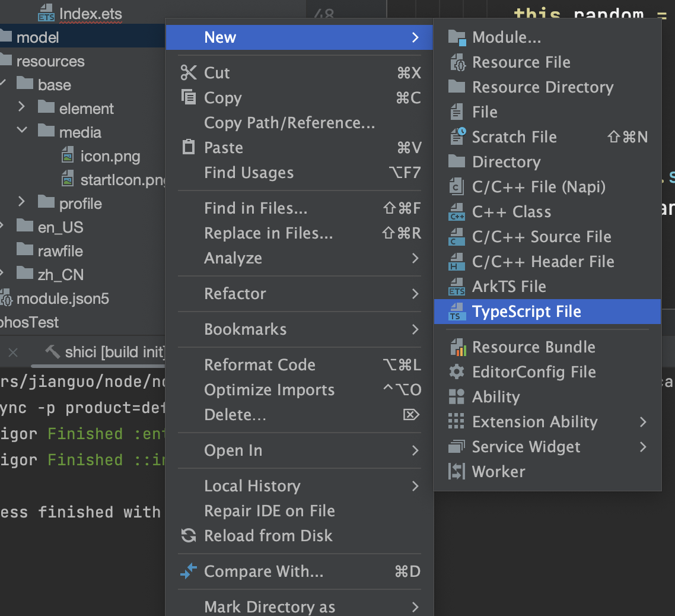This screenshot has height=616, width=675.
Task: Open the Local History submenu arrow
Action: tap(415, 487)
